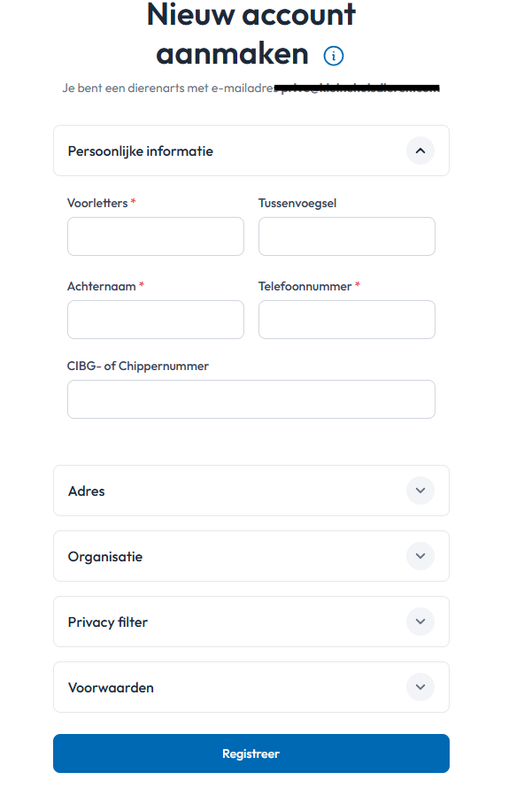The height and width of the screenshot is (788, 532).
Task: Click the Persoonlijke informatie header text
Action: pyautogui.click(x=141, y=151)
